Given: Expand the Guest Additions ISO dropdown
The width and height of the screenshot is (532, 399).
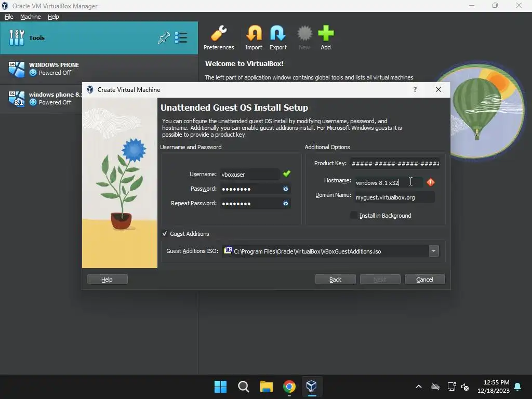Looking at the screenshot, I should [x=434, y=251].
